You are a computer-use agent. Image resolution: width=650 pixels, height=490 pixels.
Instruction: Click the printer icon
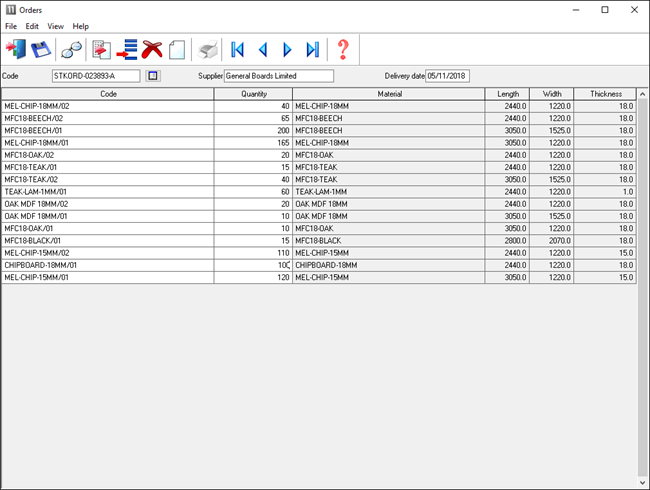[x=207, y=49]
